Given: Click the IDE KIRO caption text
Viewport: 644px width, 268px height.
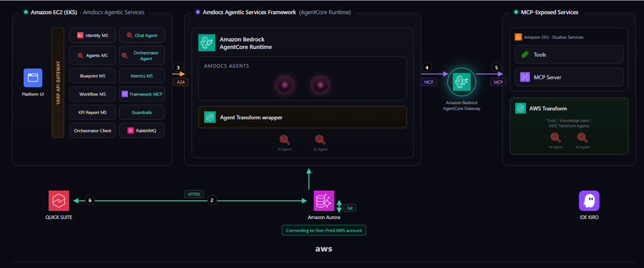Looking at the screenshot, I should click(589, 218).
